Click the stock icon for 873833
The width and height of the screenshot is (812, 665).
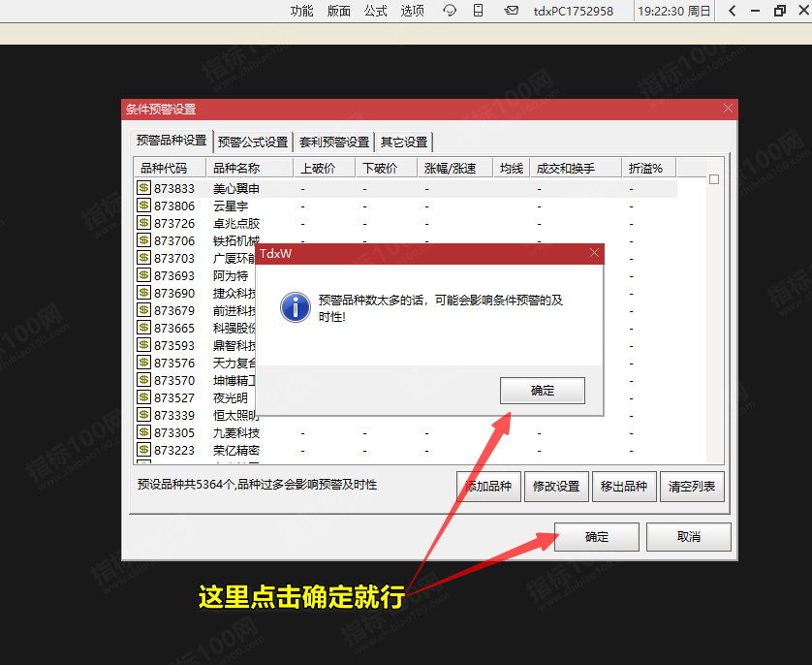[x=143, y=187]
